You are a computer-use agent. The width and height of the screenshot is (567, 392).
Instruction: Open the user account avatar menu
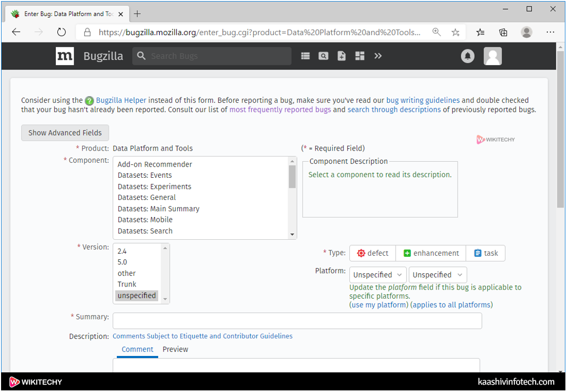coord(493,56)
